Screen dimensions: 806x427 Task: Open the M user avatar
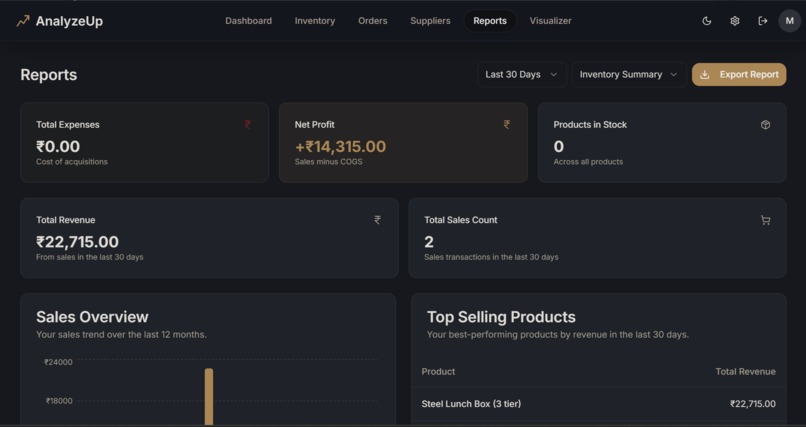click(790, 21)
